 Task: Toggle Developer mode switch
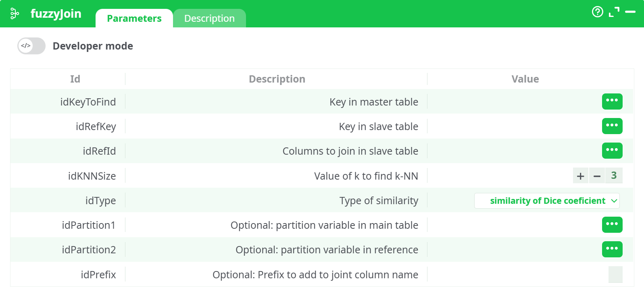(x=31, y=46)
